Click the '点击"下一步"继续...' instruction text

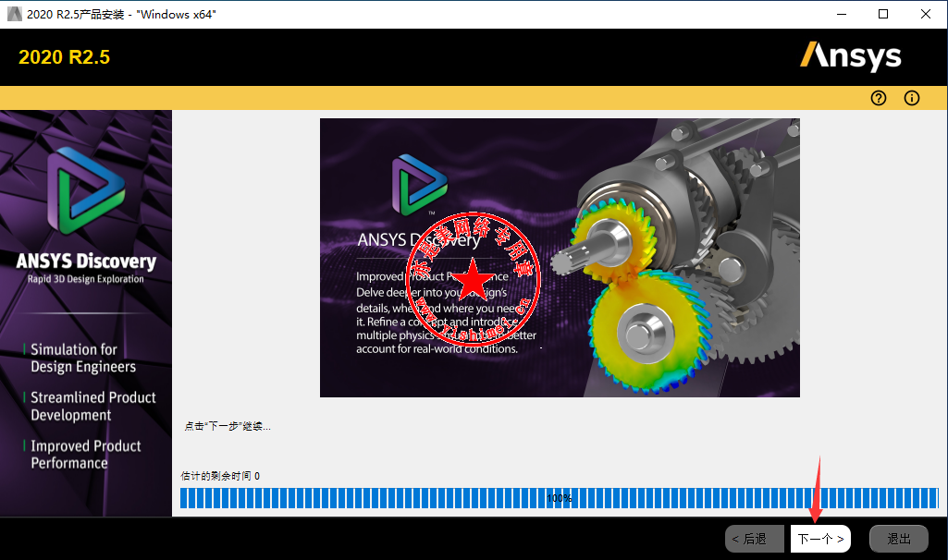click(x=228, y=427)
